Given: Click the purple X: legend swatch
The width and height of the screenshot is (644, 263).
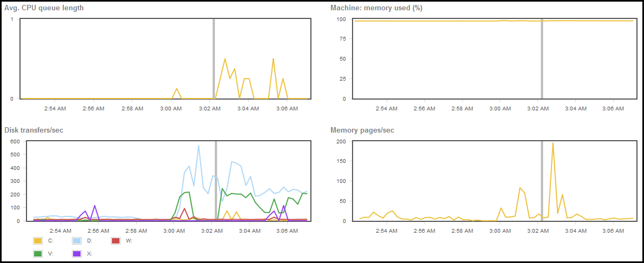Looking at the screenshot, I should [x=77, y=253].
